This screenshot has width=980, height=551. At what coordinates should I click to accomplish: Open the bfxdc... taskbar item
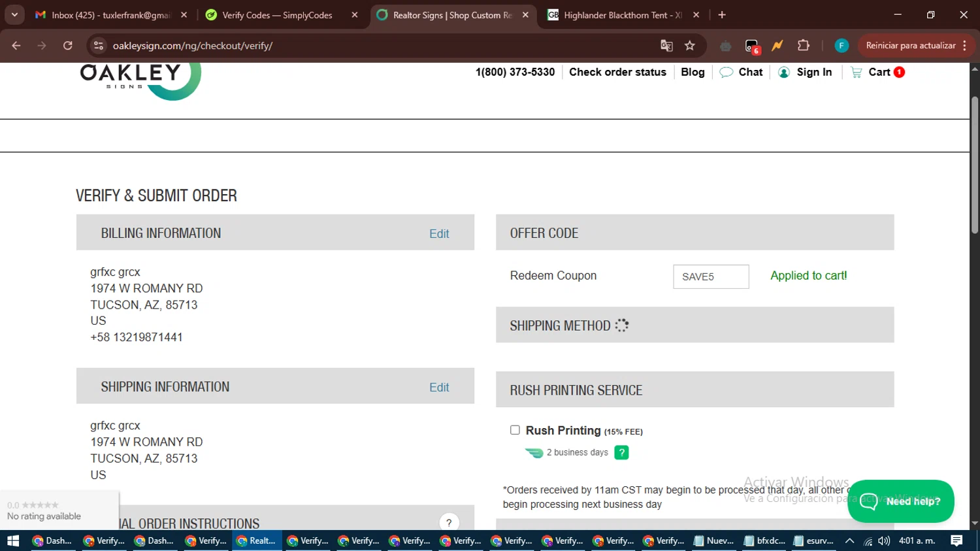coord(764,541)
